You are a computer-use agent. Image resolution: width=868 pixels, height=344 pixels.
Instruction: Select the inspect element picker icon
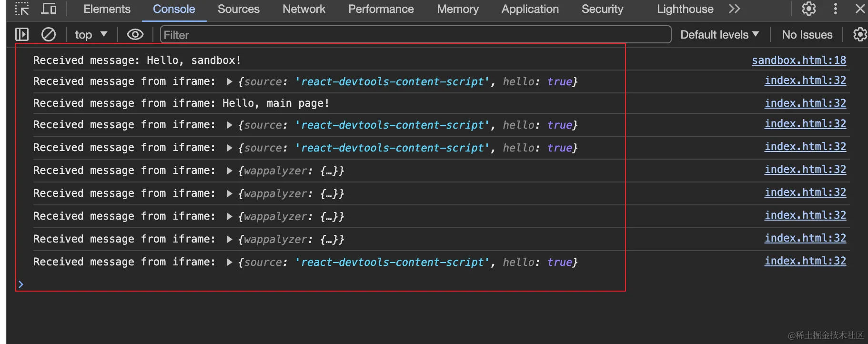point(22,9)
